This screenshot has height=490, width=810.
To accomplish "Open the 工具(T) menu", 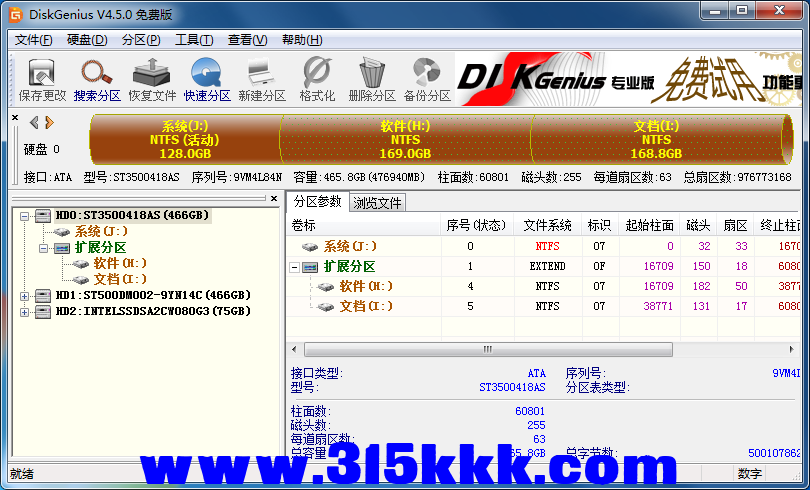I will [194, 40].
